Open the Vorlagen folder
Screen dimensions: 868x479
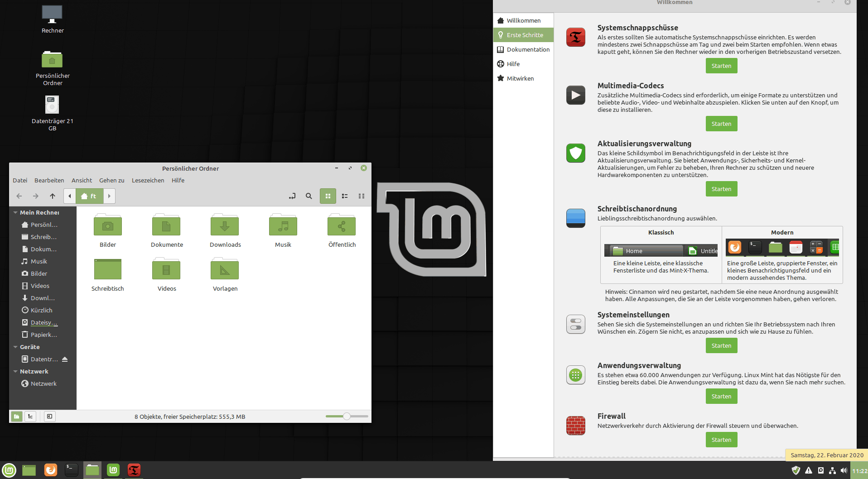click(225, 274)
